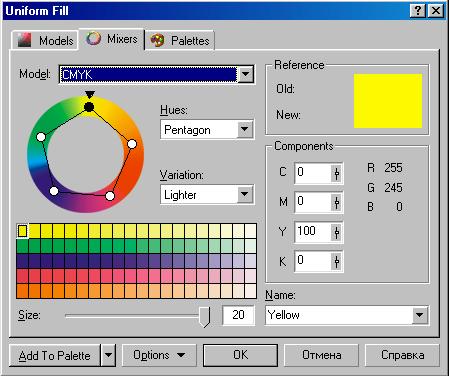Viewport: 449px width, 376px height.
Task: Click the C component slider popup button
Action: (x=337, y=173)
